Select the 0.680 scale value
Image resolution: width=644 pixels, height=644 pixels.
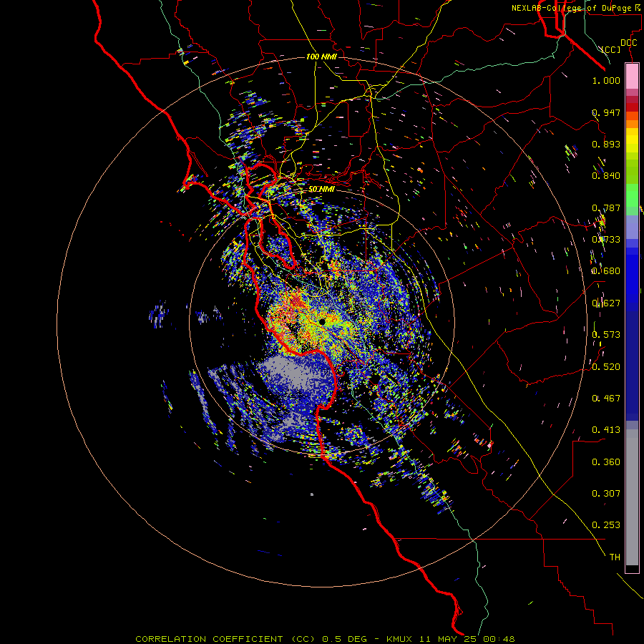[606, 271]
